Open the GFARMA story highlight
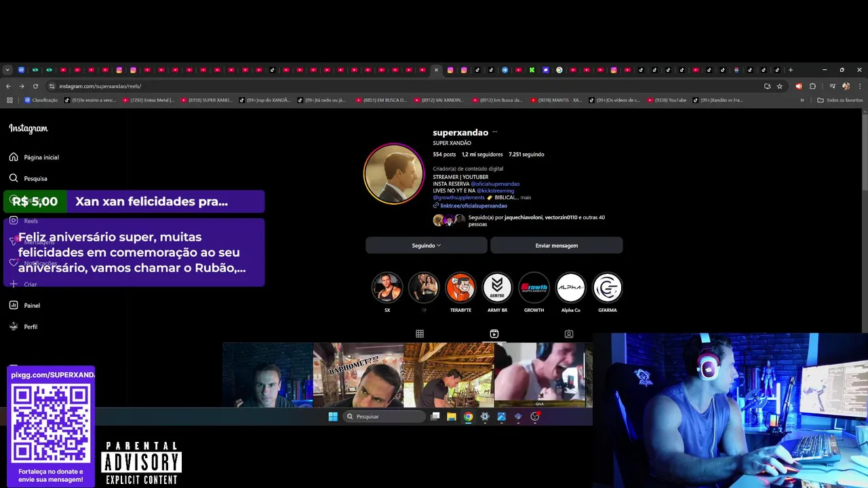 607,287
